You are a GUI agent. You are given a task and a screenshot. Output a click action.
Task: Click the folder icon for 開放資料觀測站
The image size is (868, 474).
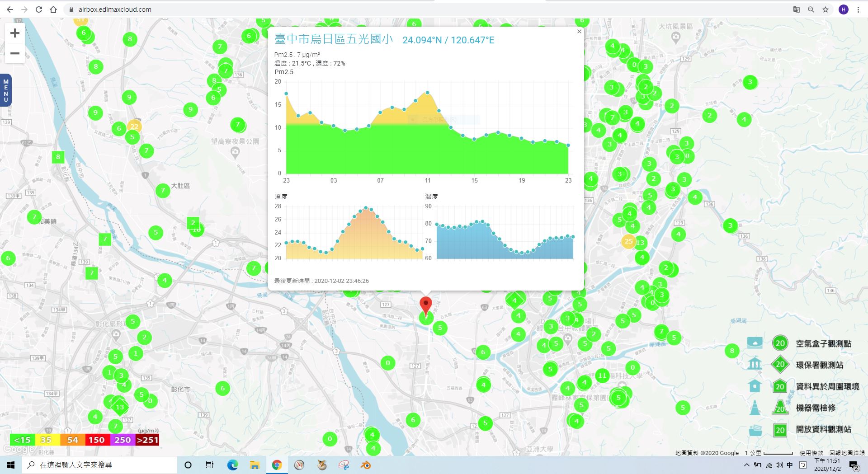coord(755,430)
